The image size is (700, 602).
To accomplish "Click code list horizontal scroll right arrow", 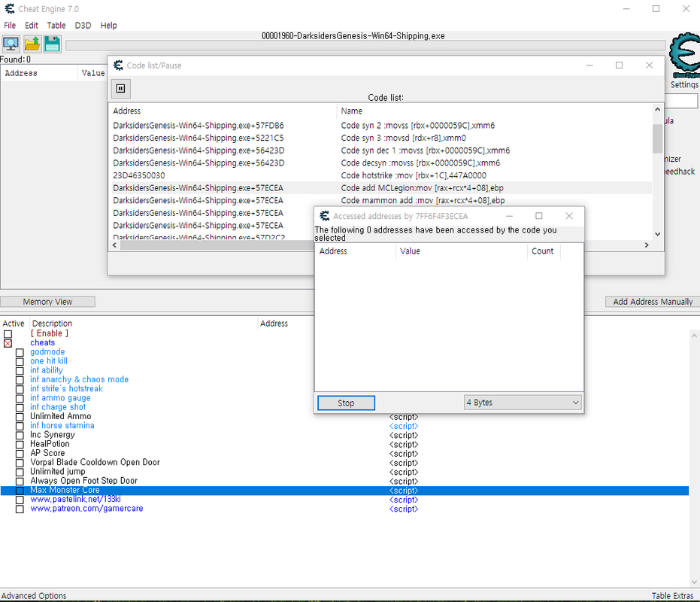I will (647, 245).
